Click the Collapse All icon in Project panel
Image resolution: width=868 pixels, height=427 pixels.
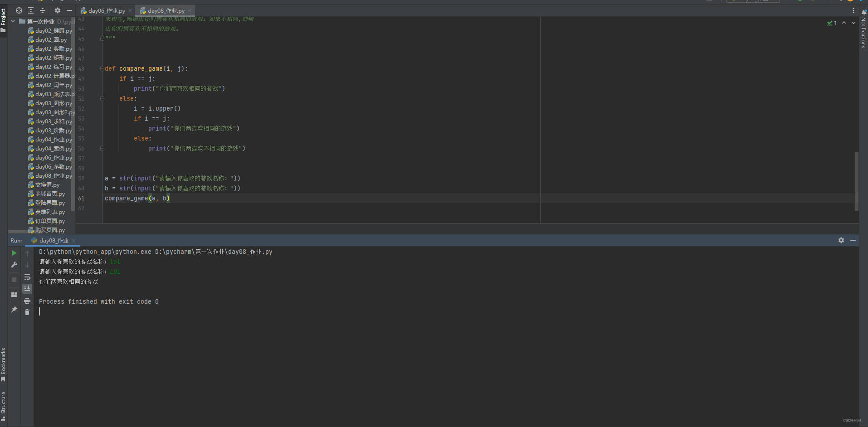point(43,10)
